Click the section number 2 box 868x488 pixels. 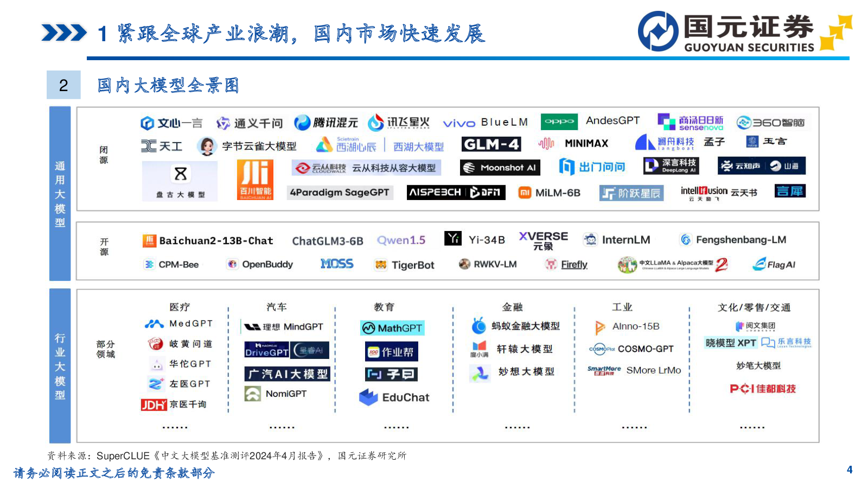pyautogui.click(x=63, y=85)
